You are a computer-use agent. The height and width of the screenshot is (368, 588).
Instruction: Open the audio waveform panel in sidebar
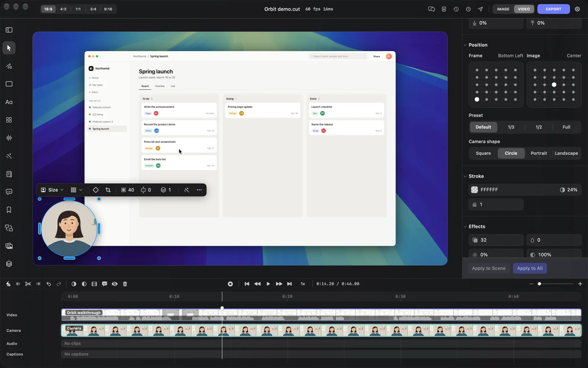[9, 138]
